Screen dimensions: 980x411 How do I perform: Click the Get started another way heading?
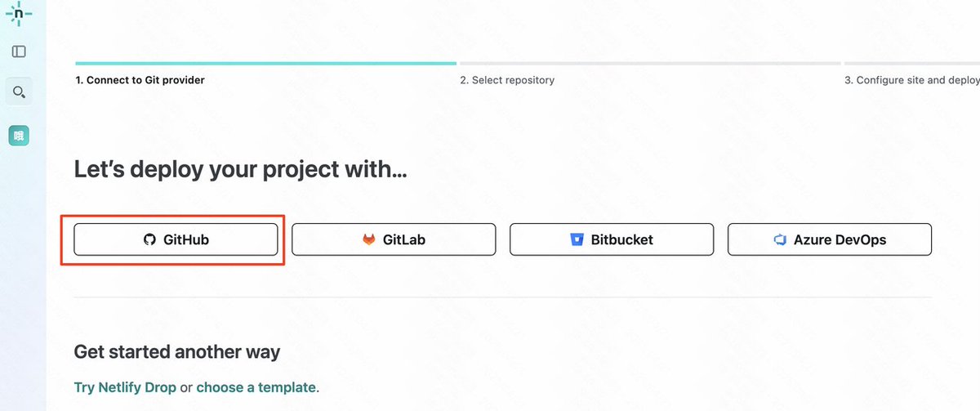[176, 352]
